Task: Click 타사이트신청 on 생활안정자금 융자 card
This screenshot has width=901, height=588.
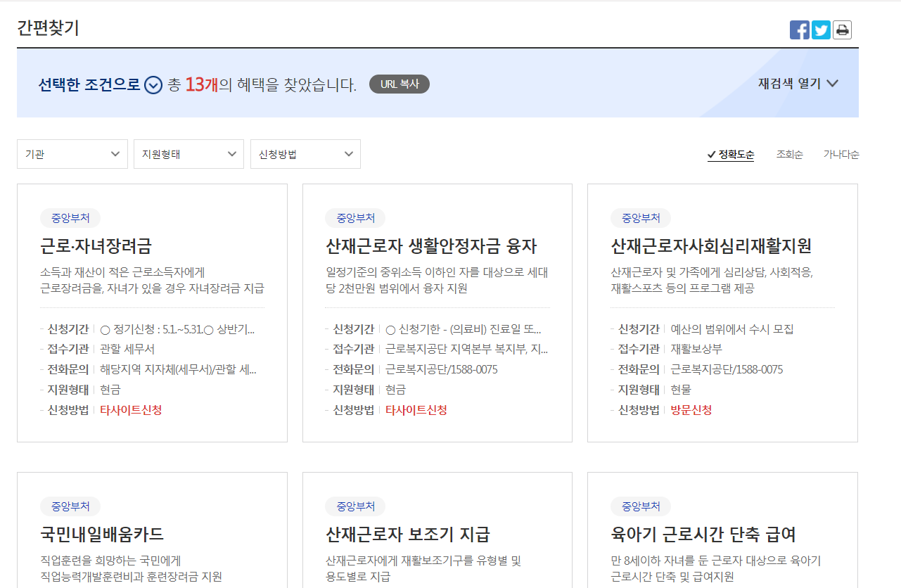Action: click(x=416, y=410)
